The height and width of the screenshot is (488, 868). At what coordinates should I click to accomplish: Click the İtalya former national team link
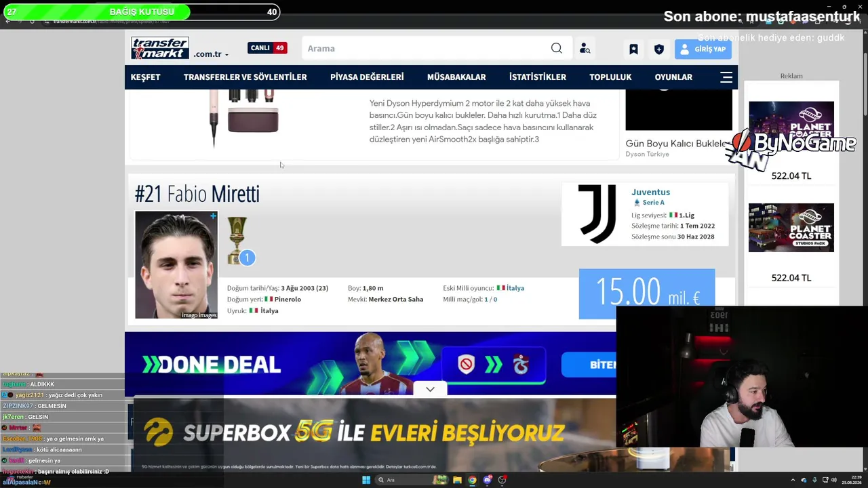(x=515, y=288)
